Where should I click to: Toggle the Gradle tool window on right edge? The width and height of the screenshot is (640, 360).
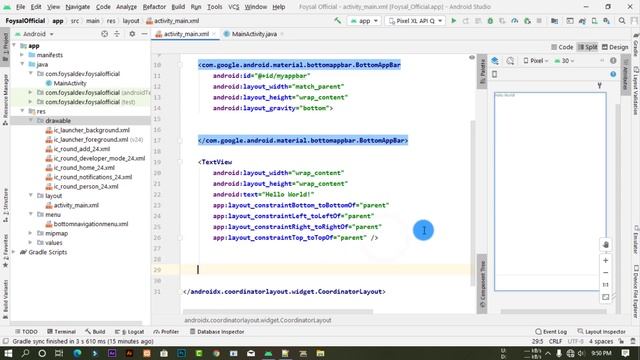[x=636, y=44]
